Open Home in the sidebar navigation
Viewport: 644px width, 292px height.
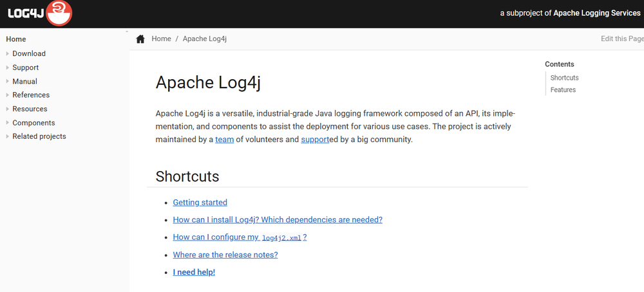click(x=16, y=39)
